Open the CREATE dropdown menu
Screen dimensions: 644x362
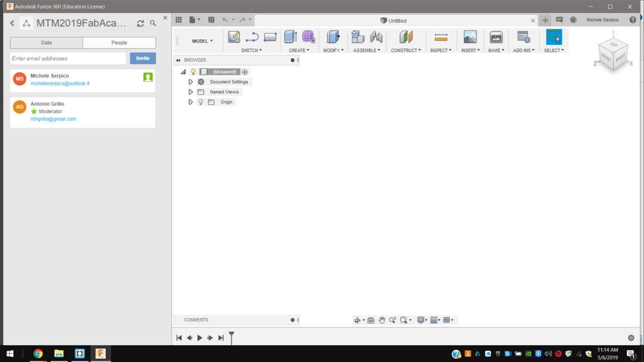pyautogui.click(x=299, y=50)
